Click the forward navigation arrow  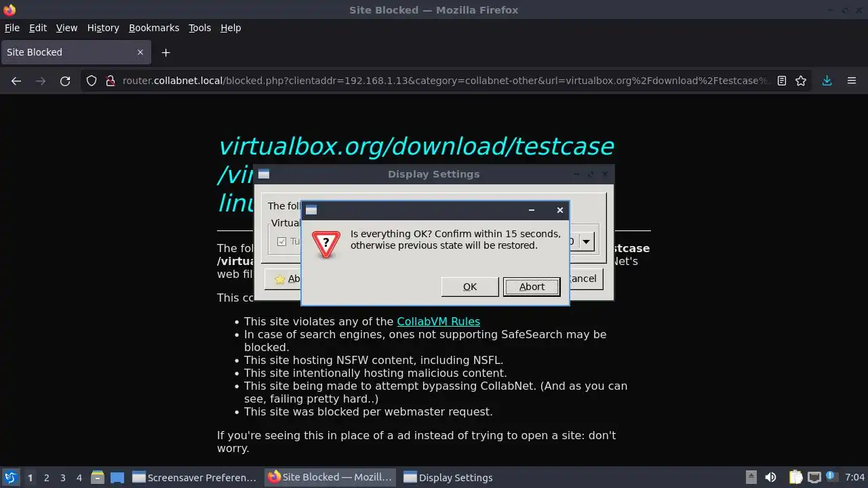point(41,81)
